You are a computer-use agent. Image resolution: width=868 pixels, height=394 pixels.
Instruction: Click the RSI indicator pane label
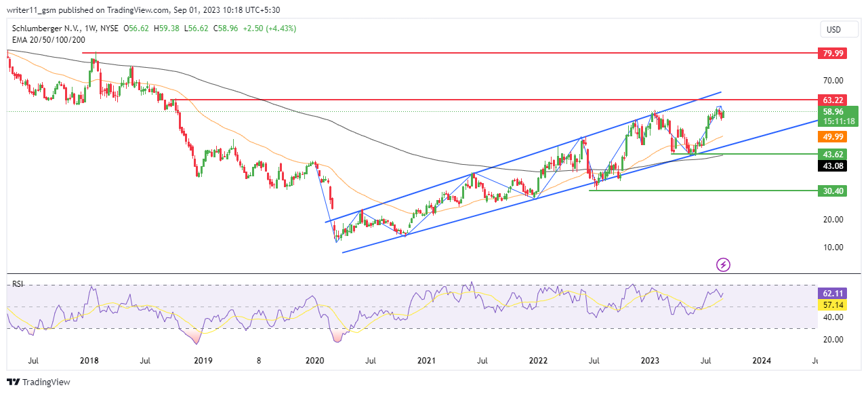pyautogui.click(x=18, y=283)
